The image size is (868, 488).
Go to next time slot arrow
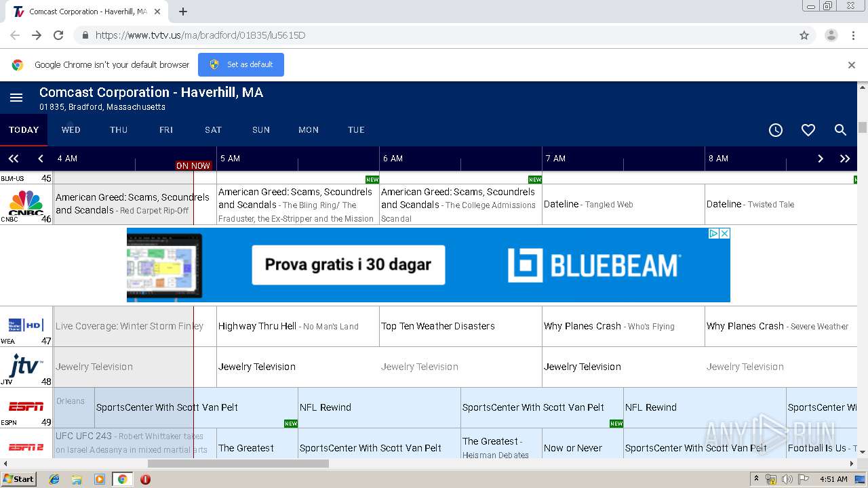coord(821,159)
